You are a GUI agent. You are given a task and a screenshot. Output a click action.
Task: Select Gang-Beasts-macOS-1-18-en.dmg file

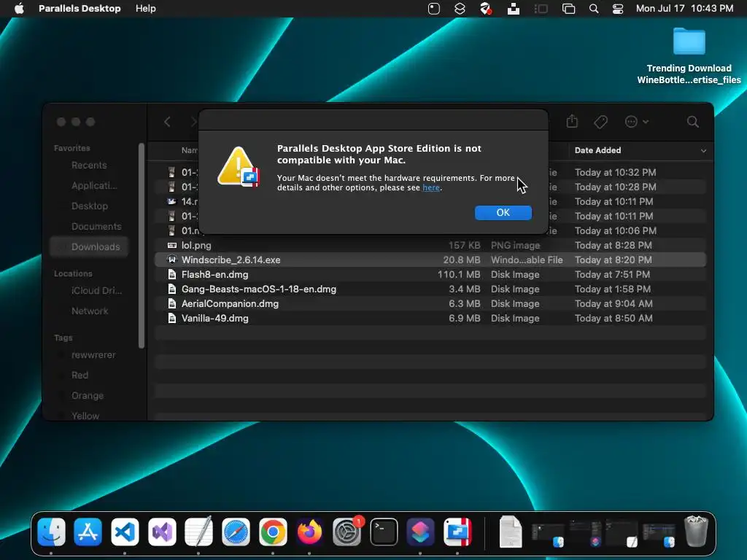430,289
